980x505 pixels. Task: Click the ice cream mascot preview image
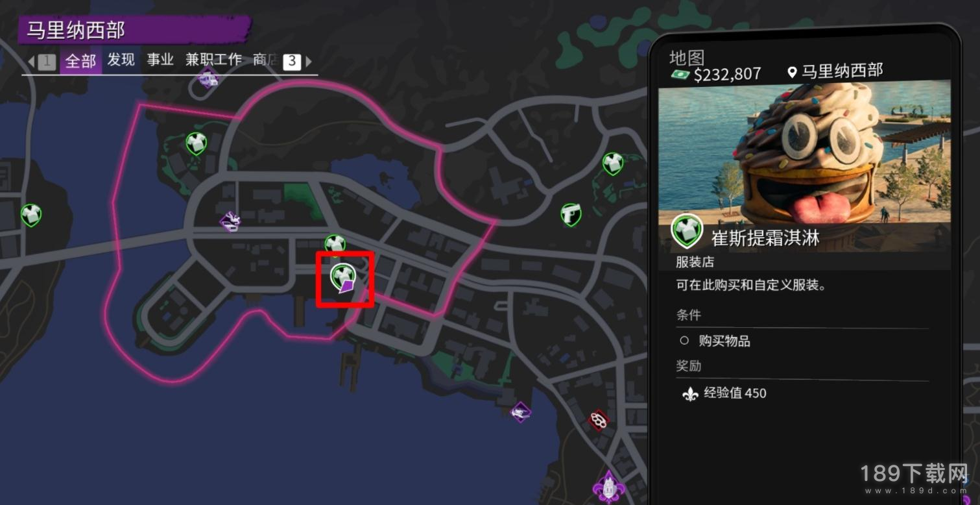pos(804,166)
